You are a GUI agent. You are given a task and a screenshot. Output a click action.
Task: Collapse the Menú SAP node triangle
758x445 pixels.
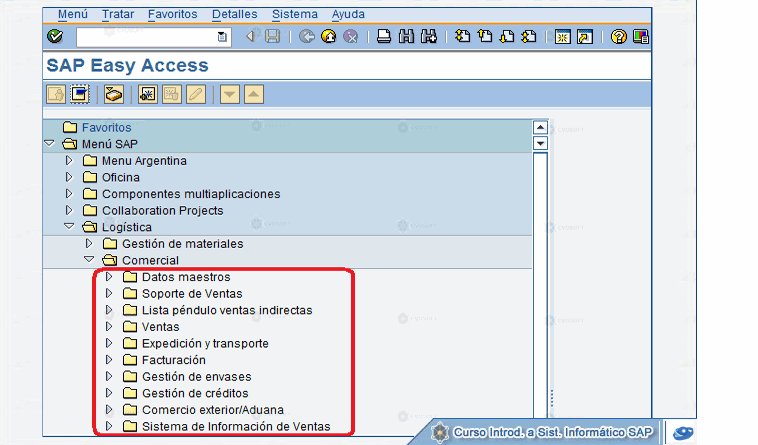click(x=49, y=144)
